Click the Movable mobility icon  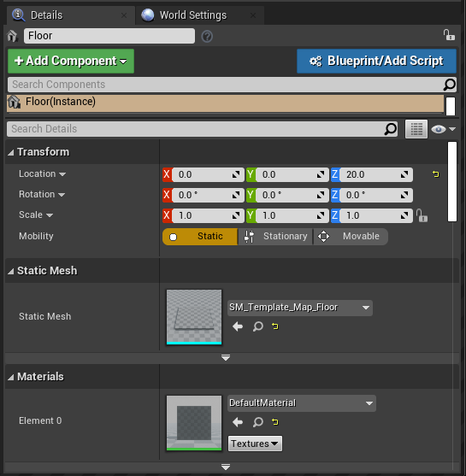(x=323, y=237)
